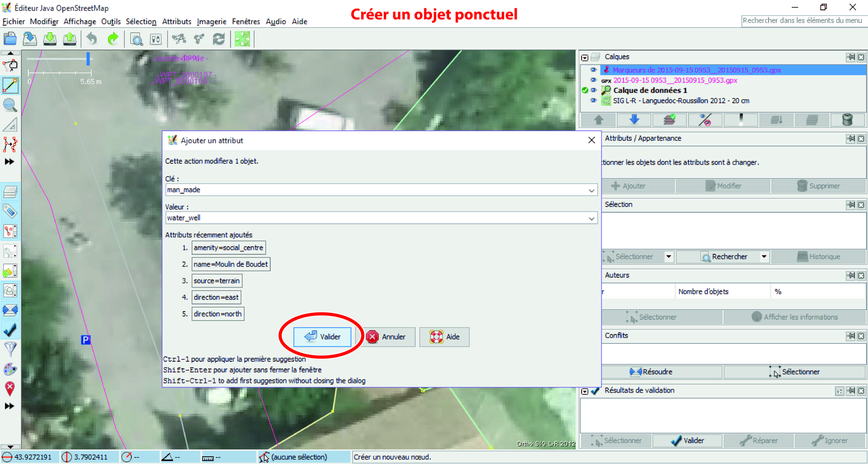Click the move layer up arrow
The height and width of the screenshot is (464, 868).
(x=599, y=120)
